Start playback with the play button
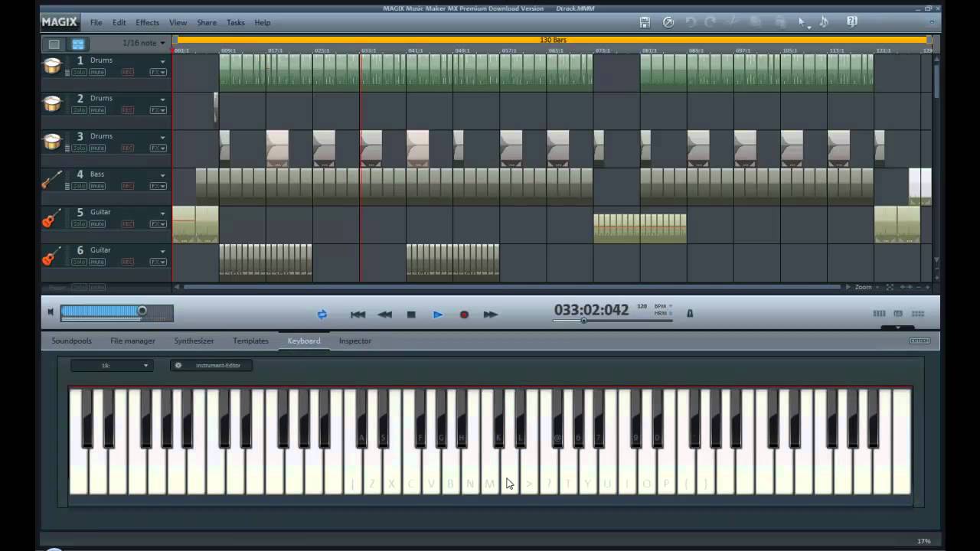The height and width of the screenshot is (551, 980). point(437,315)
